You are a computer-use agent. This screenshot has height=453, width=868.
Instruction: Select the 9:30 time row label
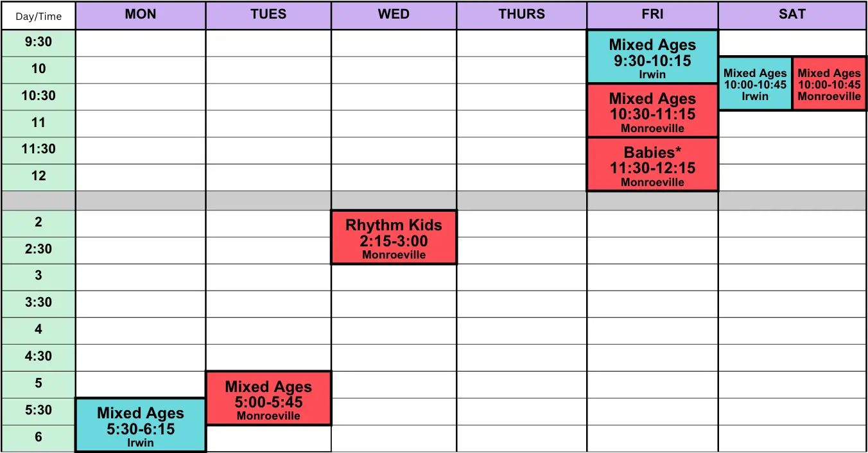coord(39,42)
